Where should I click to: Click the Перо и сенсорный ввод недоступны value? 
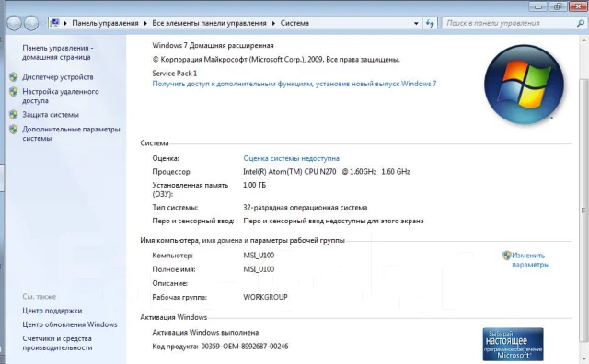click(333, 221)
